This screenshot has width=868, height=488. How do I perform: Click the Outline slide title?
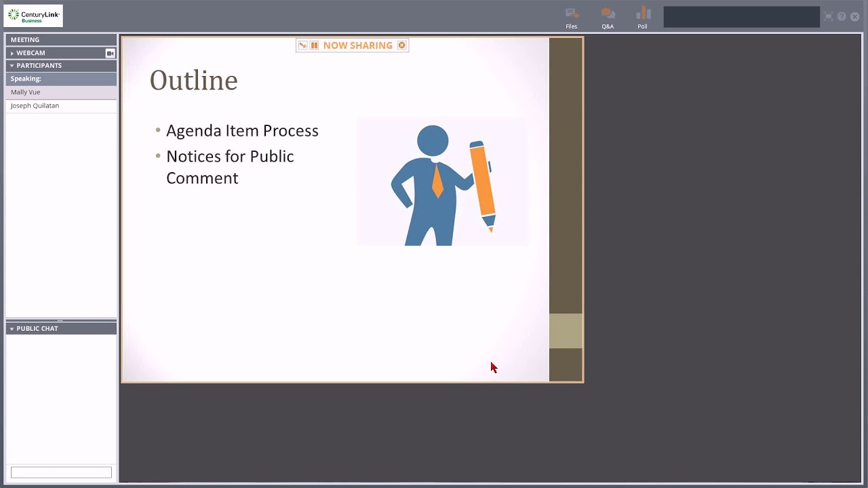tap(193, 80)
